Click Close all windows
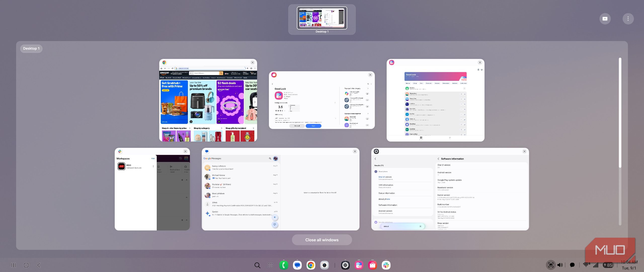644x272 pixels. [x=322, y=240]
